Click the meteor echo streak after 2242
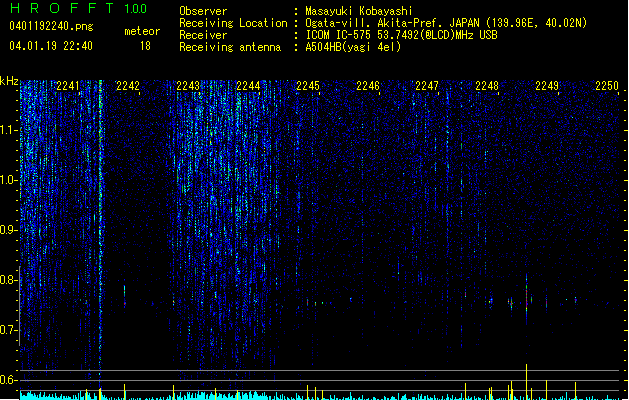This screenshot has height=400, width=629. (125, 296)
